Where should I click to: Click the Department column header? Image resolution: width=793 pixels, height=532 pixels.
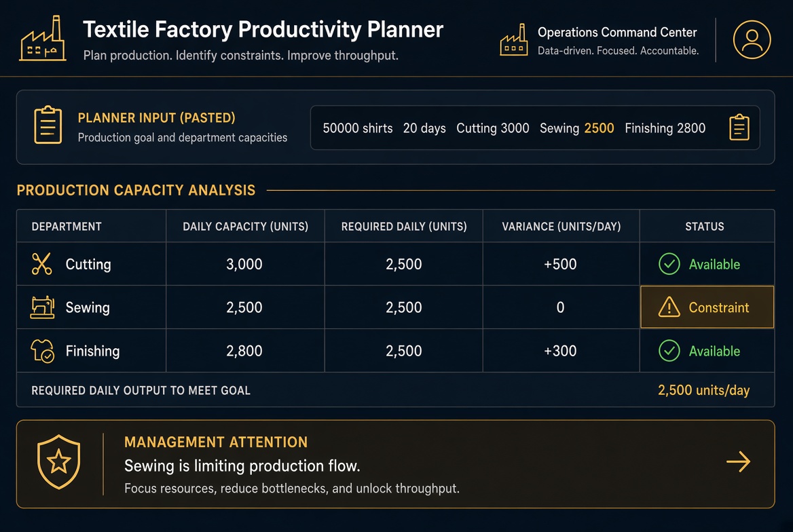[x=67, y=227]
